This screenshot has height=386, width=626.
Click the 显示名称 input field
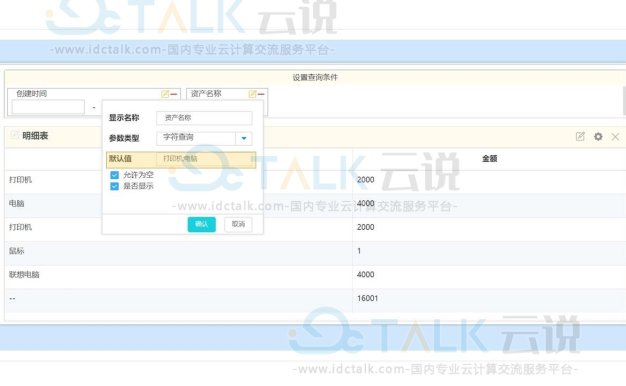tap(204, 118)
